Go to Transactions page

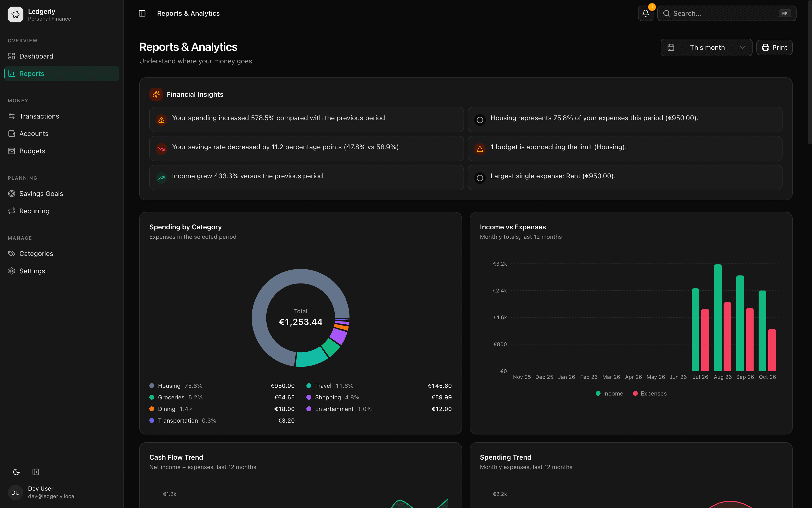pos(62,116)
